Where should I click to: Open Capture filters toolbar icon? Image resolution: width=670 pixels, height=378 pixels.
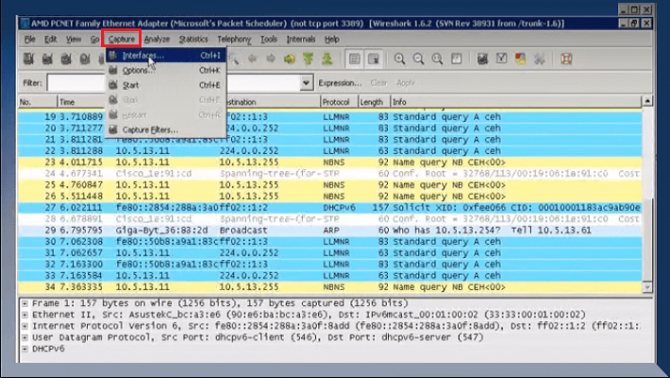482,59
